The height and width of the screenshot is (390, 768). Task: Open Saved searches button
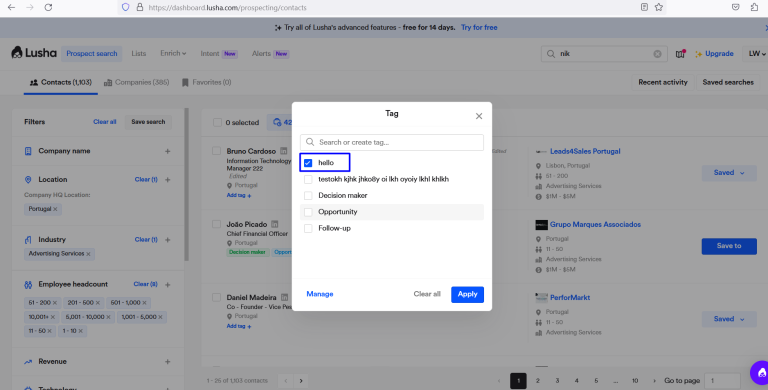(x=728, y=82)
